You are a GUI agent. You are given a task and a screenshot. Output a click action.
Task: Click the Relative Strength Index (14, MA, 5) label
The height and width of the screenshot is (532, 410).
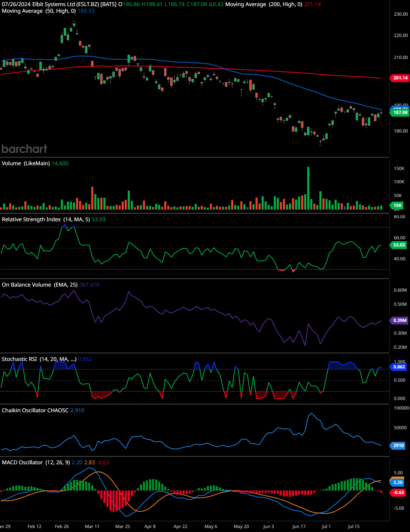pyautogui.click(x=46, y=219)
